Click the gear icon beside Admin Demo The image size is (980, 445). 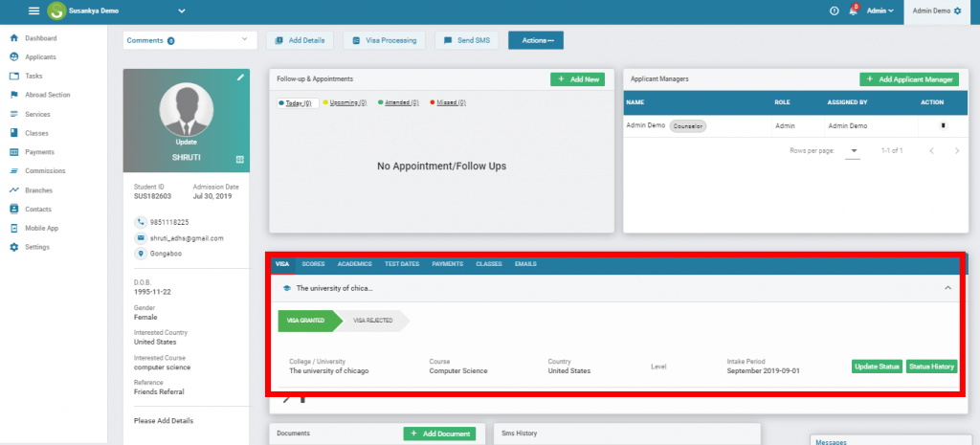pos(957,11)
